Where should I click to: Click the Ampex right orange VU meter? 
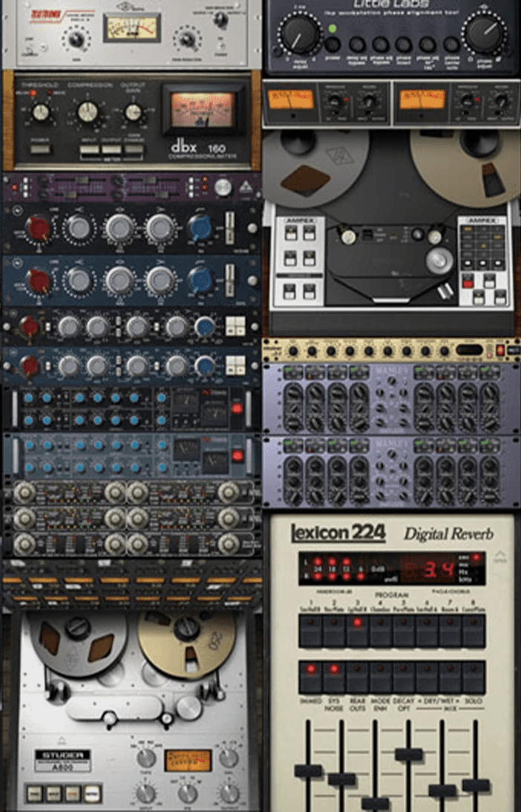(422, 99)
